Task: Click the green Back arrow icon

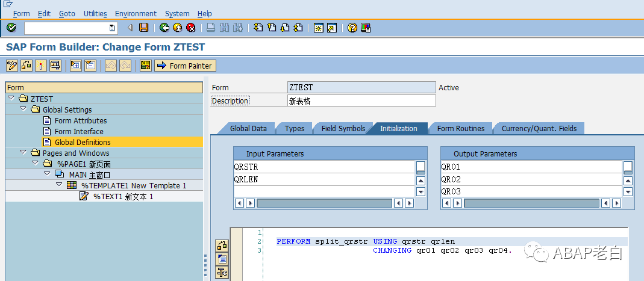Action: click(x=164, y=28)
